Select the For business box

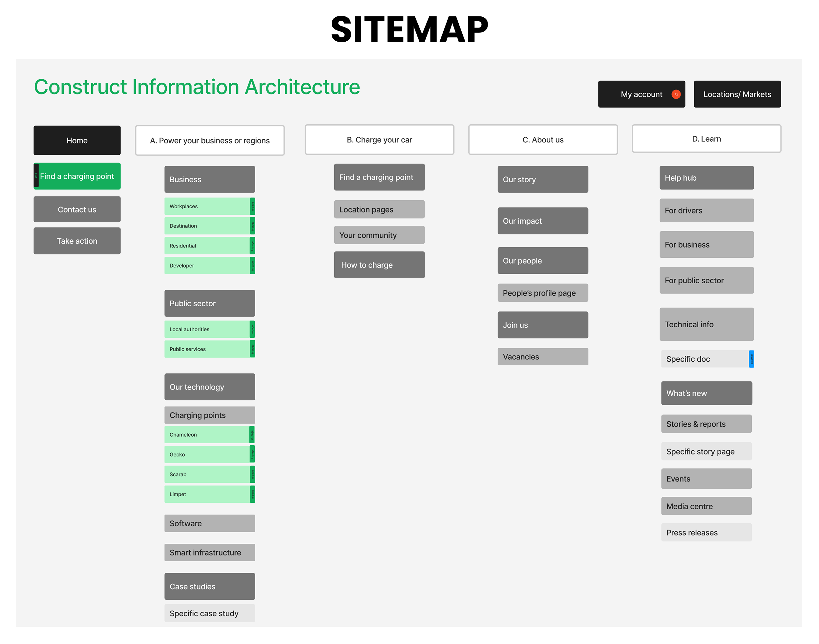click(x=706, y=244)
